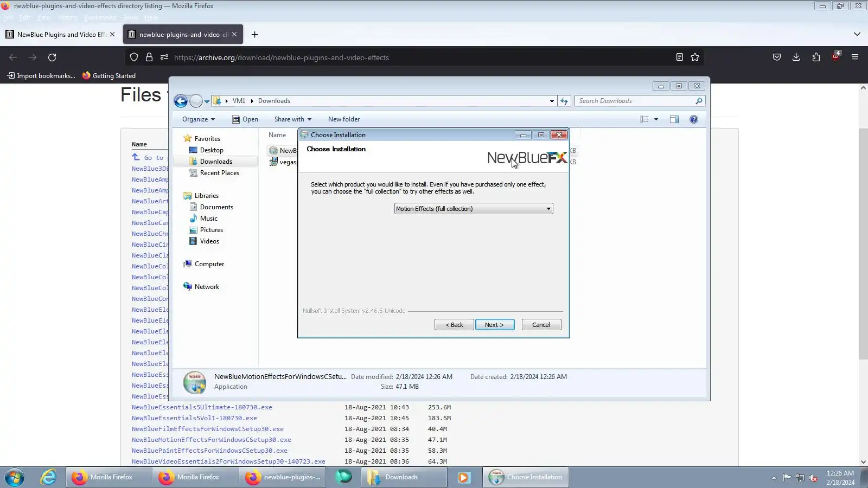Expand the view options dropdown arrow
868x488 pixels.
(656, 119)
